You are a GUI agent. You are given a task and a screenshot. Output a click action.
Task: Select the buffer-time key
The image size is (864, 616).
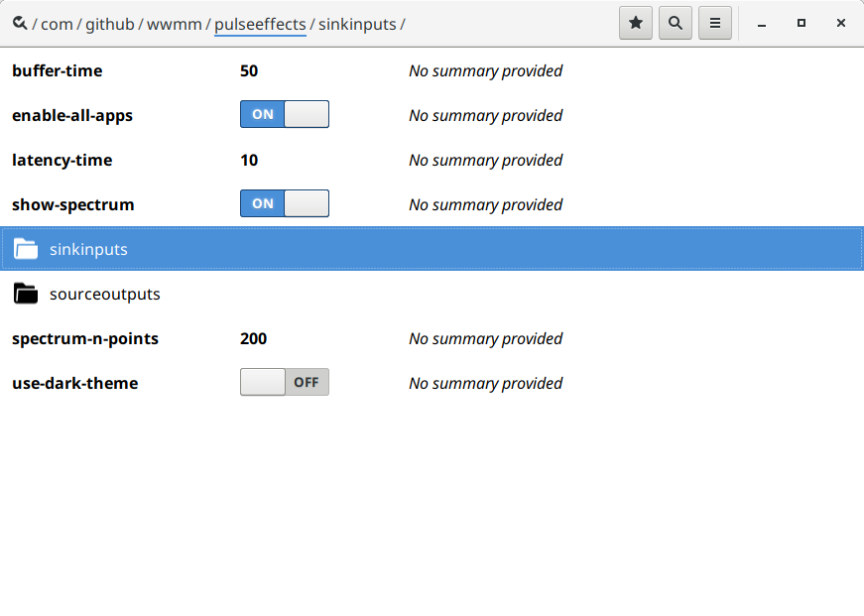click(58, 70)
